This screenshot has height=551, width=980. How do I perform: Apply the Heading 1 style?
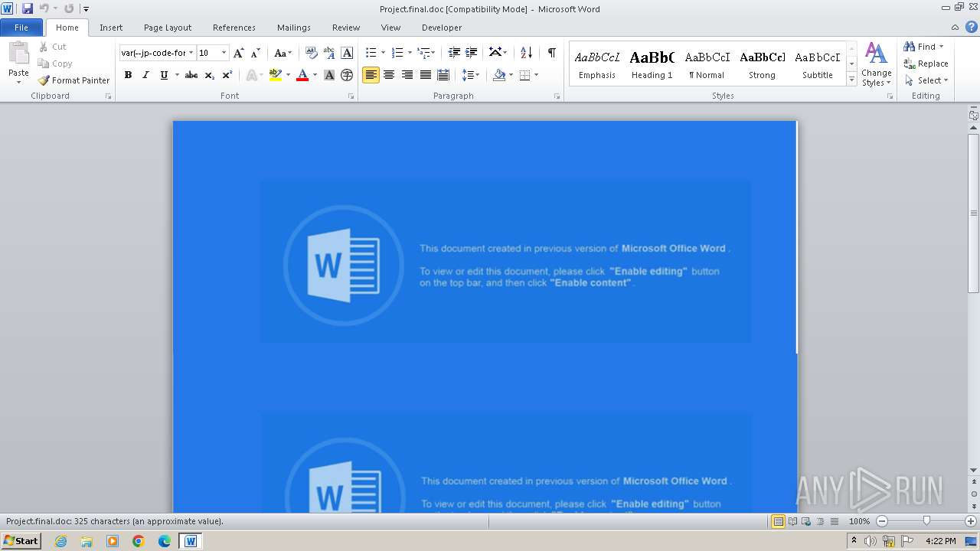pyautogui.click(x=652, y=64)
